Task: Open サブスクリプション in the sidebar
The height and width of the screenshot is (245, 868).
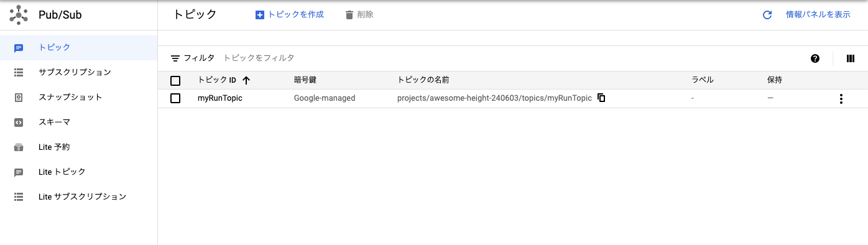Action: point(78,72)
